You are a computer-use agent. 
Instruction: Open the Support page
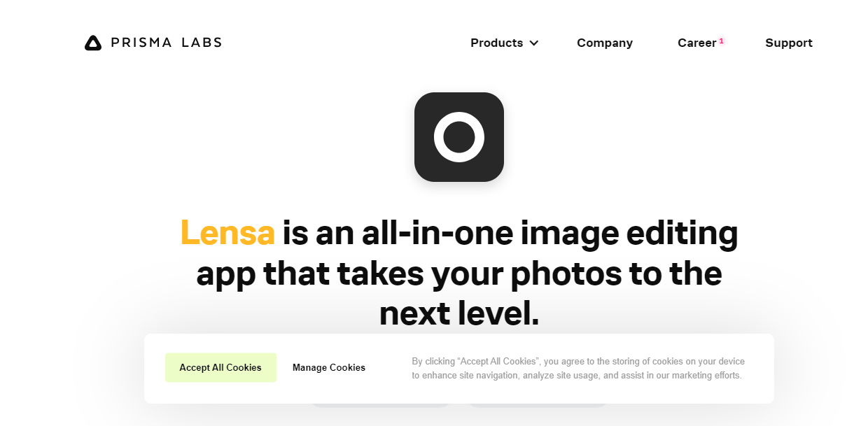click(789, 43)
